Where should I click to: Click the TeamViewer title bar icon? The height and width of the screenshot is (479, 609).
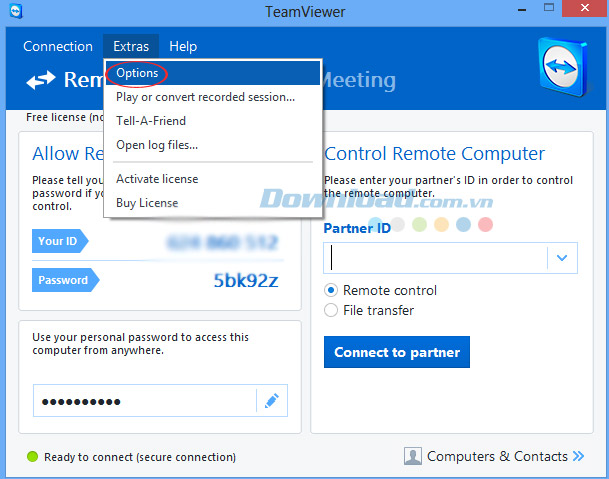(x=16, y=11)
